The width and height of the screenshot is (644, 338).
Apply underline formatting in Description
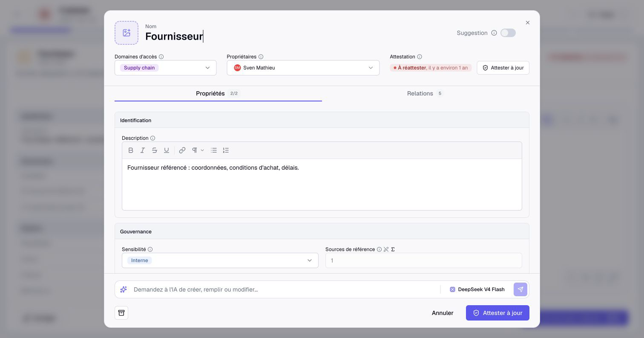167,150
